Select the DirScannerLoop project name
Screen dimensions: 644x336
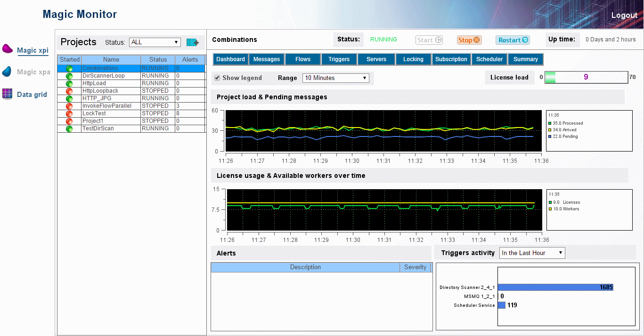[x=103, y=76]
